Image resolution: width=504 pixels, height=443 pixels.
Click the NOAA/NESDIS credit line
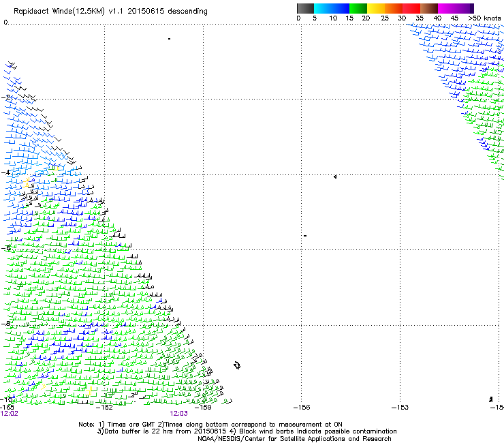tap(294, 439)
